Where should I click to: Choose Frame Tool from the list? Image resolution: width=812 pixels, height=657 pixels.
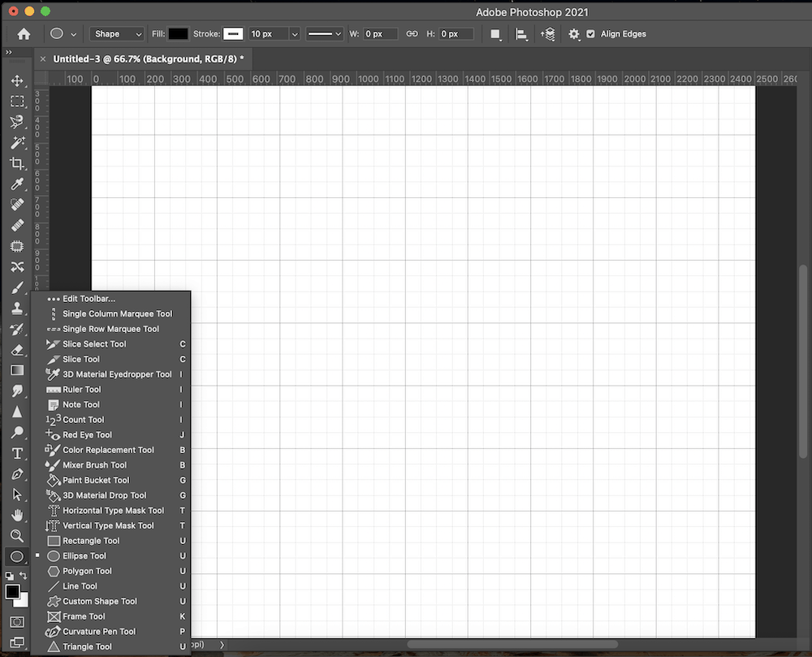click(110, 616)
